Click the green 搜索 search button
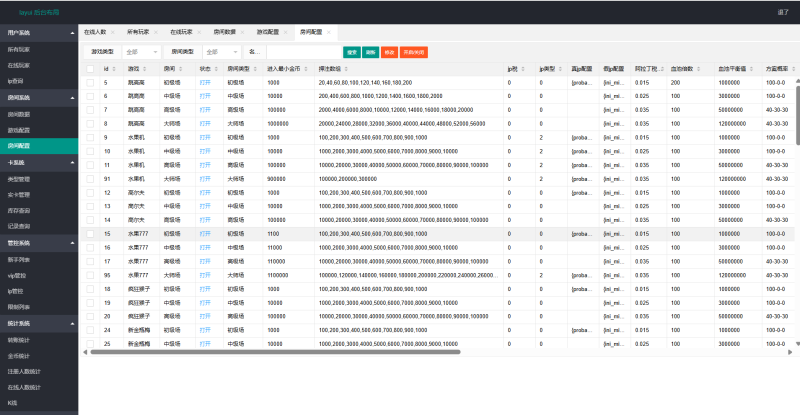This screenshot has height=415, width=800. tap(352, 52)
